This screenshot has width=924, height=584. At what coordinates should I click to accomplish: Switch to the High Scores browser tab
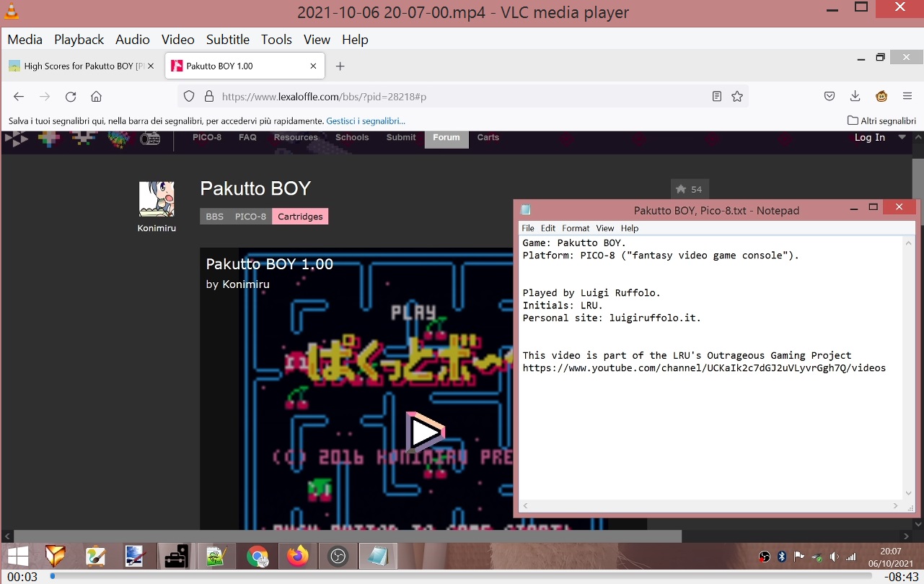click(78, 66)
